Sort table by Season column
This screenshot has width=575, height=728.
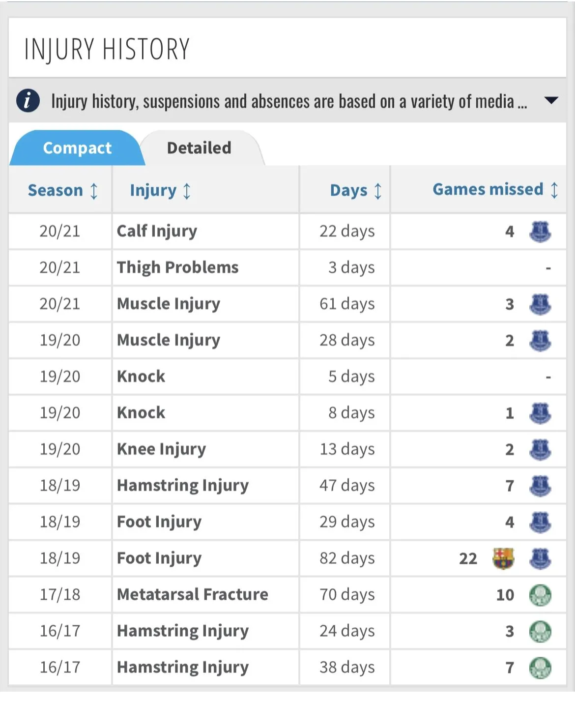(x=62, y=190)
